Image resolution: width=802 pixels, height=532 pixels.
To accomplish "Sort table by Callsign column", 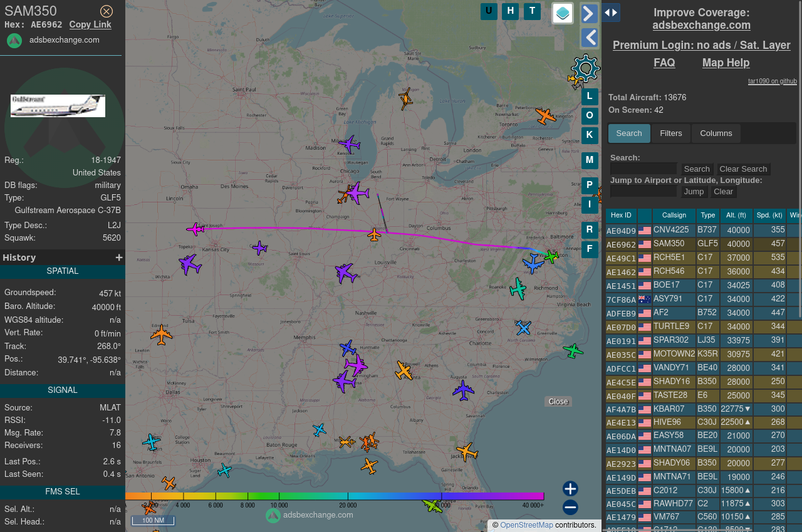I will click(674, 216).
